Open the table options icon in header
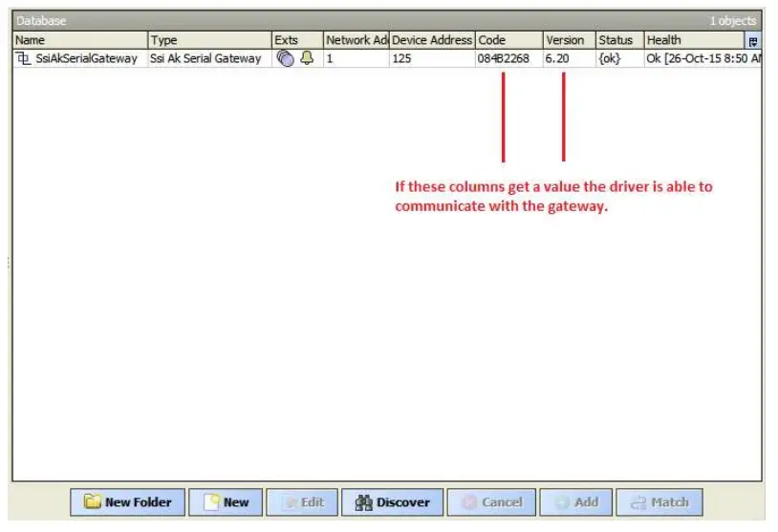 click(753, 41)
